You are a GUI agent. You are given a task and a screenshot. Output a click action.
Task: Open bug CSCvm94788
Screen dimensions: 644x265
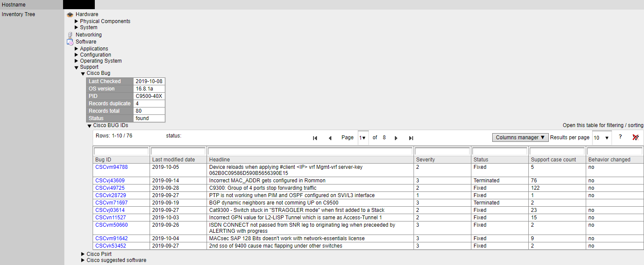tap(111, 167)
